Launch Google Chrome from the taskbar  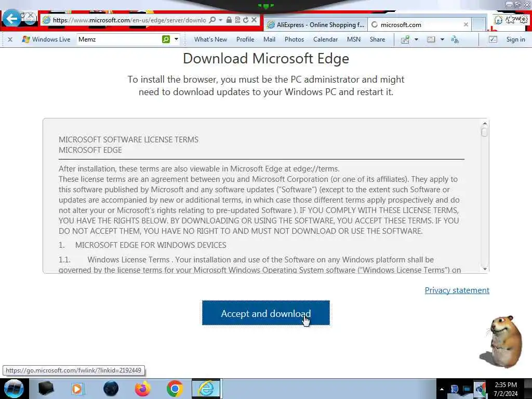coord(175,389)
